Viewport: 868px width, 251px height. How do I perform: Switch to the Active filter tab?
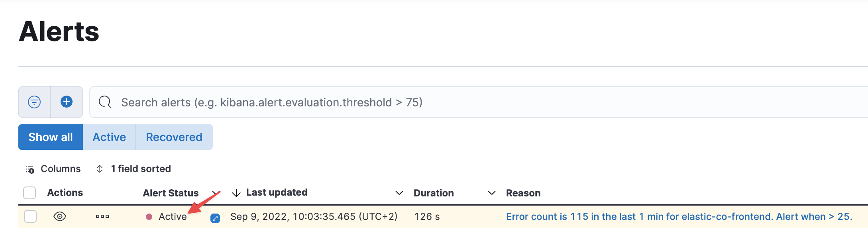tap(109, 137)
